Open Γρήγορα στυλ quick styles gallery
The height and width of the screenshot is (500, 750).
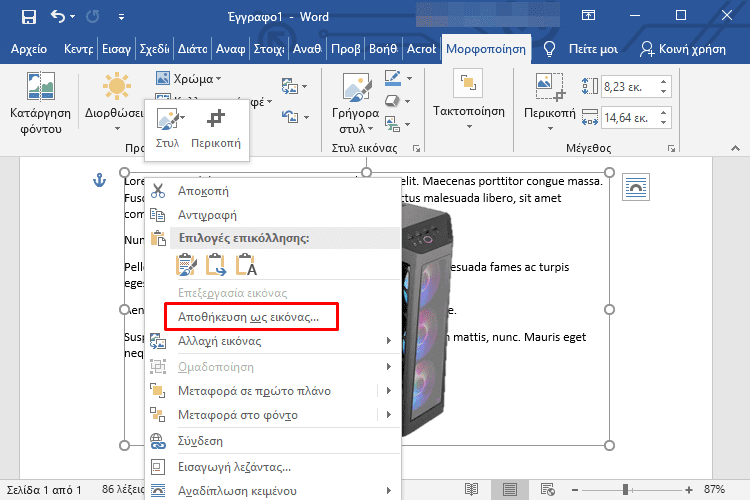356,103
